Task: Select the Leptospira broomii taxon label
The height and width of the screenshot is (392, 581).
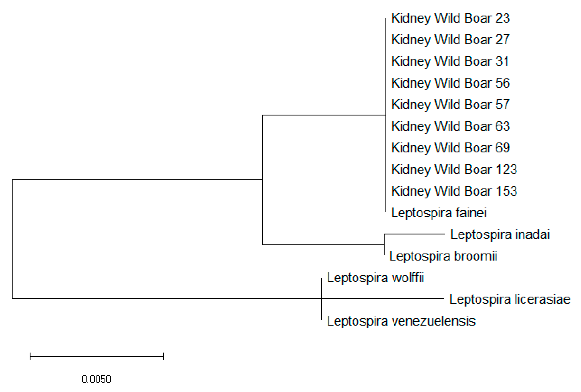Action: coord(443,256)
